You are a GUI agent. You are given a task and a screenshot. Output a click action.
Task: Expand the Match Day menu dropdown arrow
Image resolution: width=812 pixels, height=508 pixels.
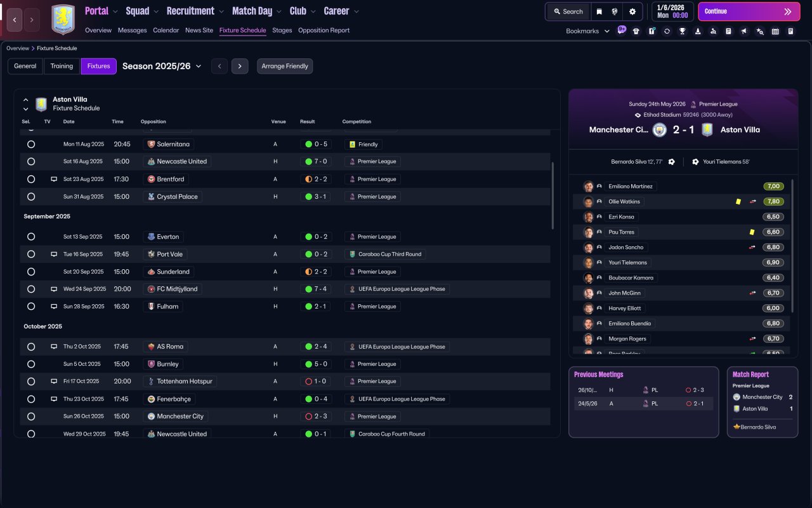click(278, 11)
